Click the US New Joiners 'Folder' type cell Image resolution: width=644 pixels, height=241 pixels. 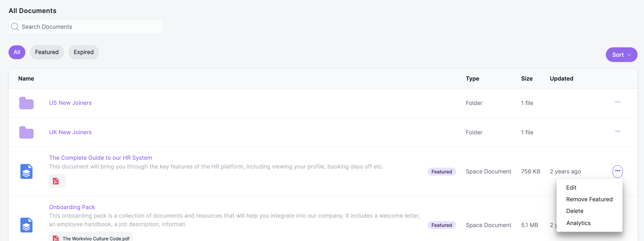[x=474, y=103]
